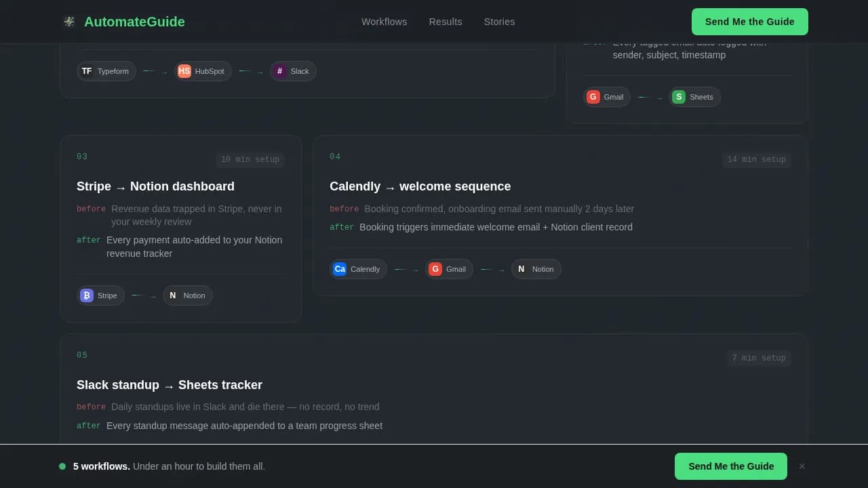Viewport: 868px width, 488px height.
Task: Click Send Me the Guide in the bottom banner
Action: 730,466
